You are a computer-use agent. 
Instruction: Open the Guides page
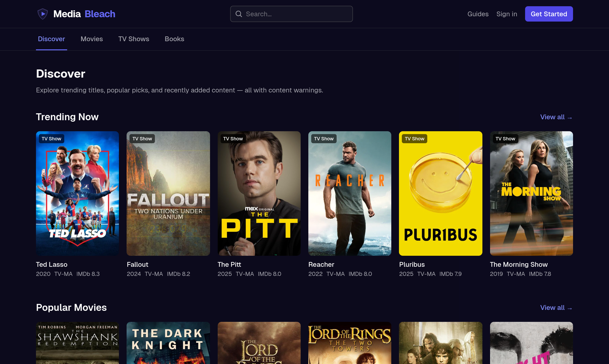point(478,14)
